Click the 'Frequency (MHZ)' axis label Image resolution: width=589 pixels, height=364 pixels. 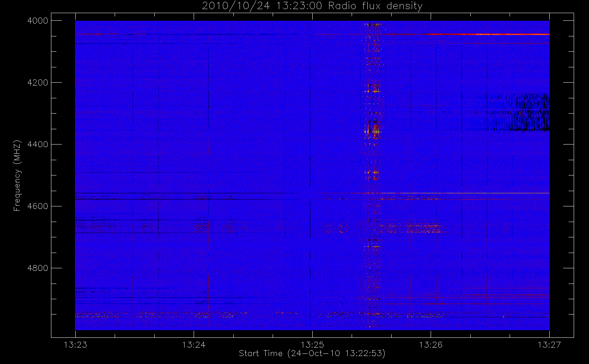[17, 175]
